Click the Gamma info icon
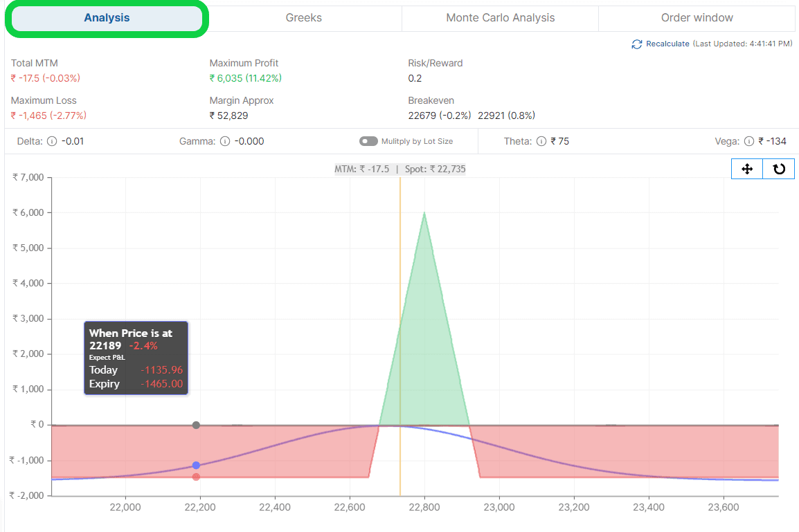The image size is (799, 532). pos(225,141)
